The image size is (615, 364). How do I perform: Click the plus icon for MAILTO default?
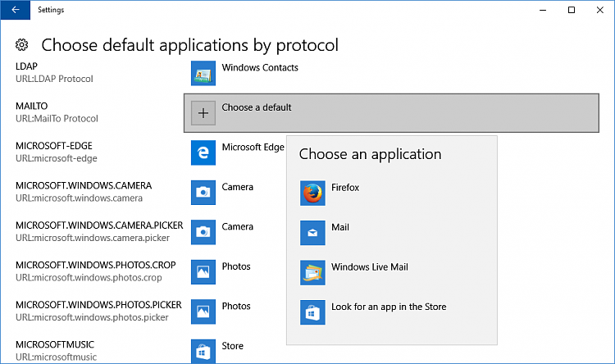click(203, 113)
